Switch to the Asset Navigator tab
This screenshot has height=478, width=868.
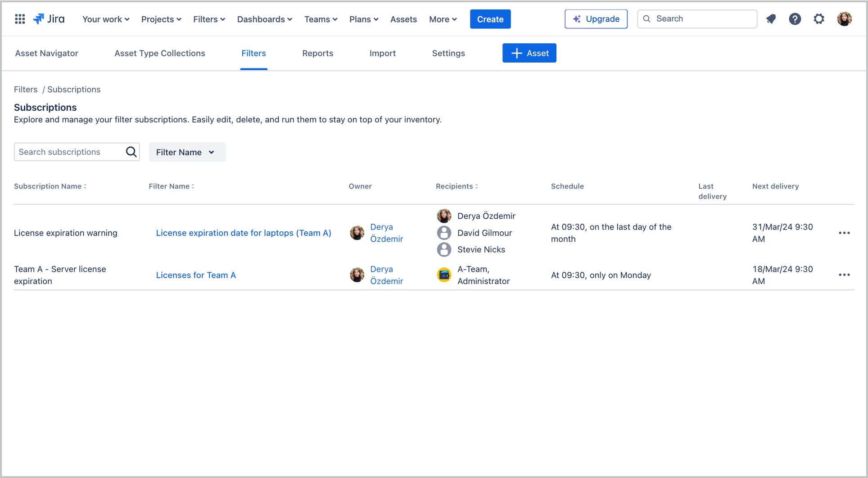point(47,53)
